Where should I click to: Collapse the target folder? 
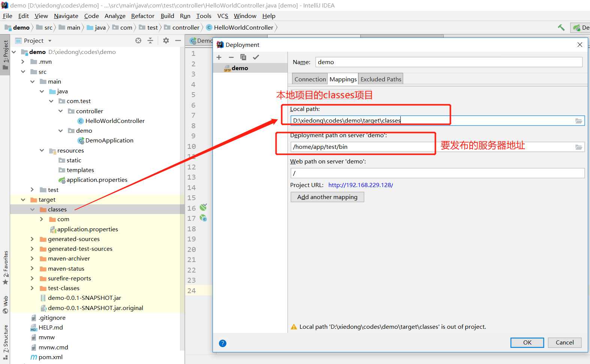pos(23,199)
